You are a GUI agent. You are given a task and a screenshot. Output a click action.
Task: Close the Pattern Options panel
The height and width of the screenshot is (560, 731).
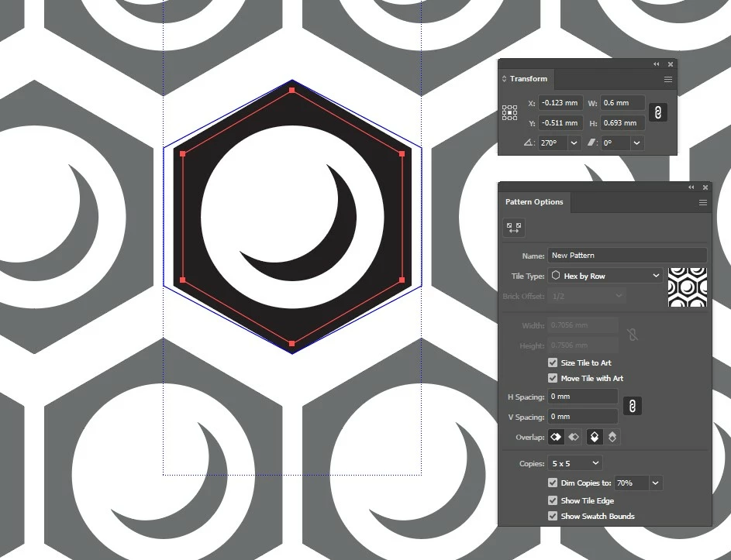[x=705, y=187]
